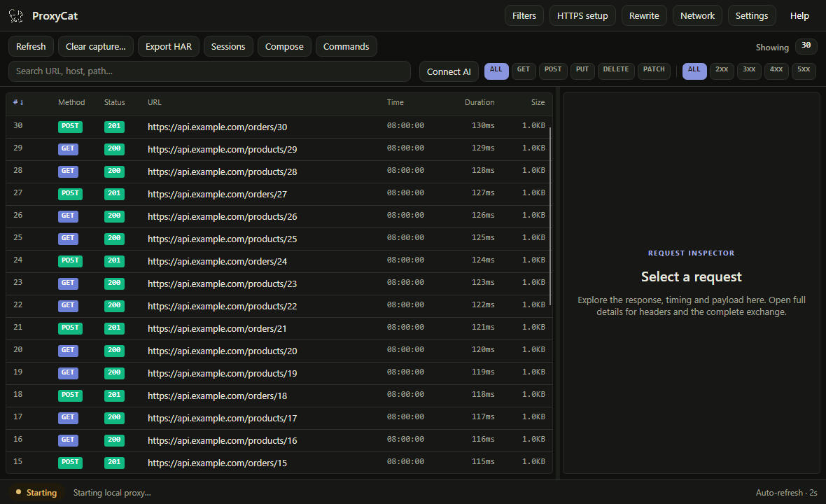Click the GET badge in row 19
The width and height of the screenshot is (826, 504).
coord(68,373)
